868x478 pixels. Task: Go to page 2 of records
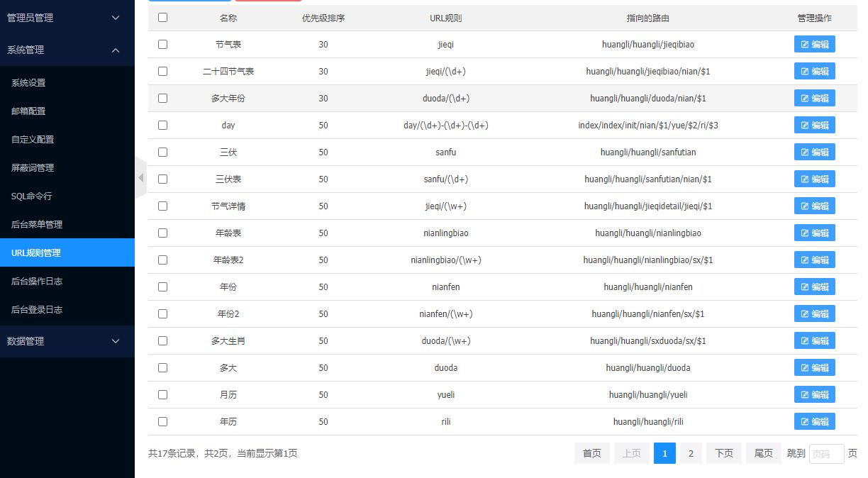point(691,454)
